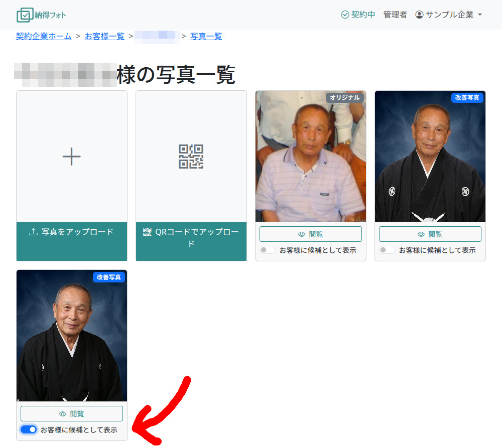
Task: Click the QRコードでアップロード button
Action: pos(191,241)
